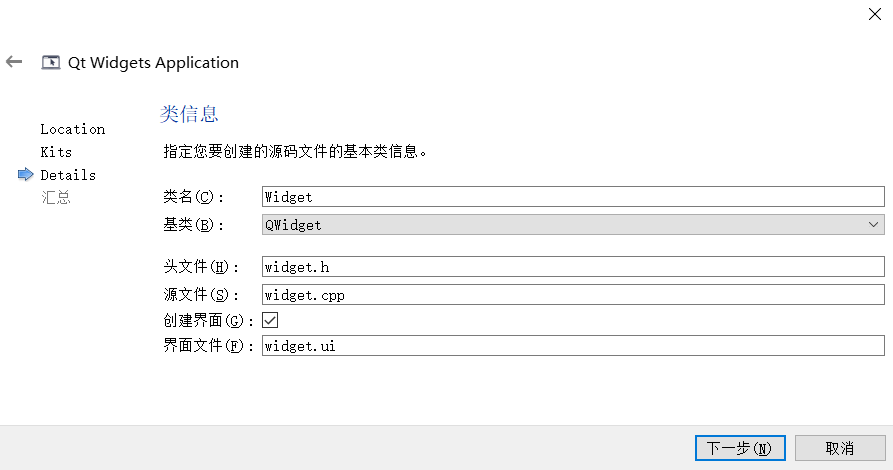Click the blue arrow beside Details
This screenshot has height=470, width=893.
tap(26, 175)
